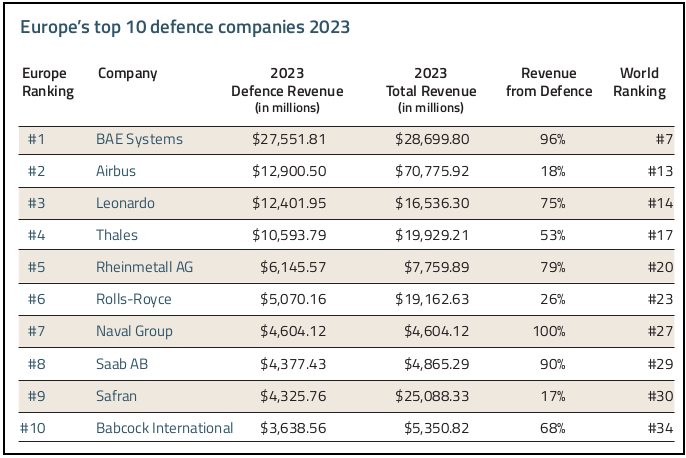Click Thales defence revenue $10,593.79
Image resolution: width=686 pixels, height=458 pixels.
(289, 235)
